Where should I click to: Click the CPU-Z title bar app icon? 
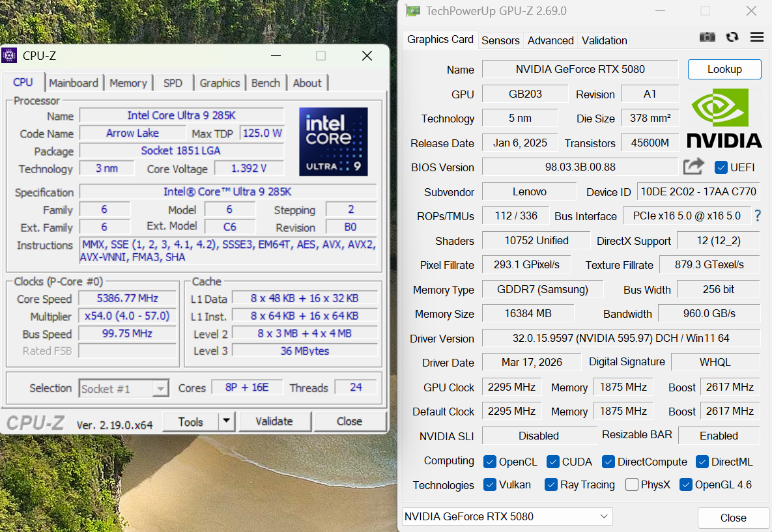pyautogui.click(x=9, y=56)
